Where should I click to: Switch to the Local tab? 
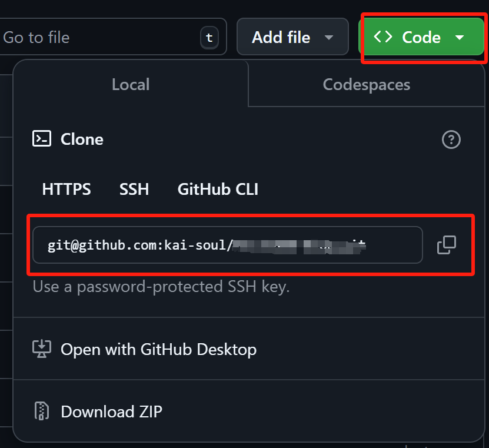[x=131, y=84]
